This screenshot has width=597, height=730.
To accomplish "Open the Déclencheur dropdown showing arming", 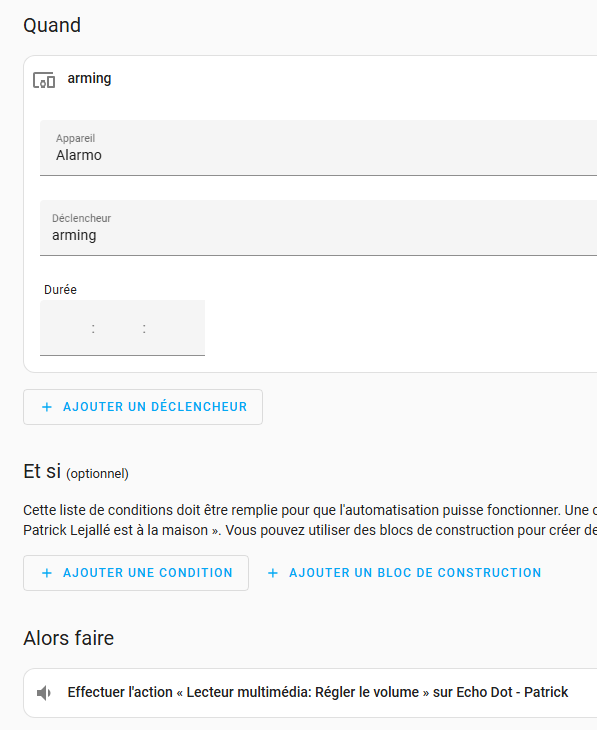I will [319, 228].
